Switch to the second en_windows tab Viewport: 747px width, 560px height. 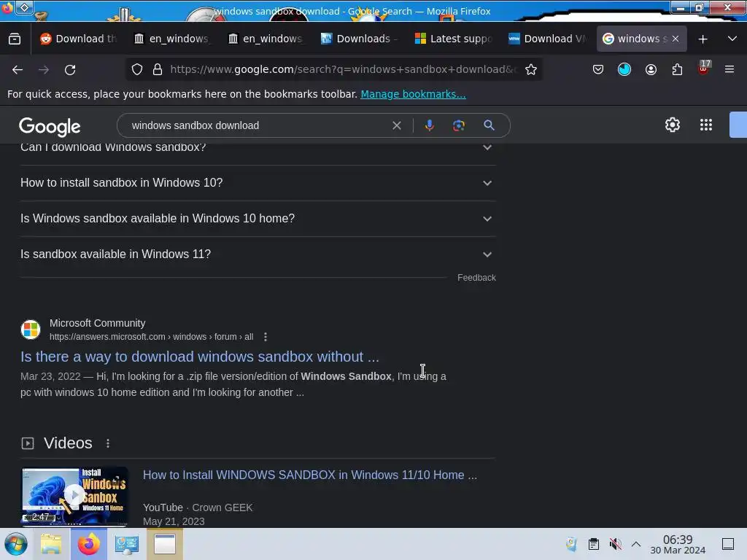point(266,39)
